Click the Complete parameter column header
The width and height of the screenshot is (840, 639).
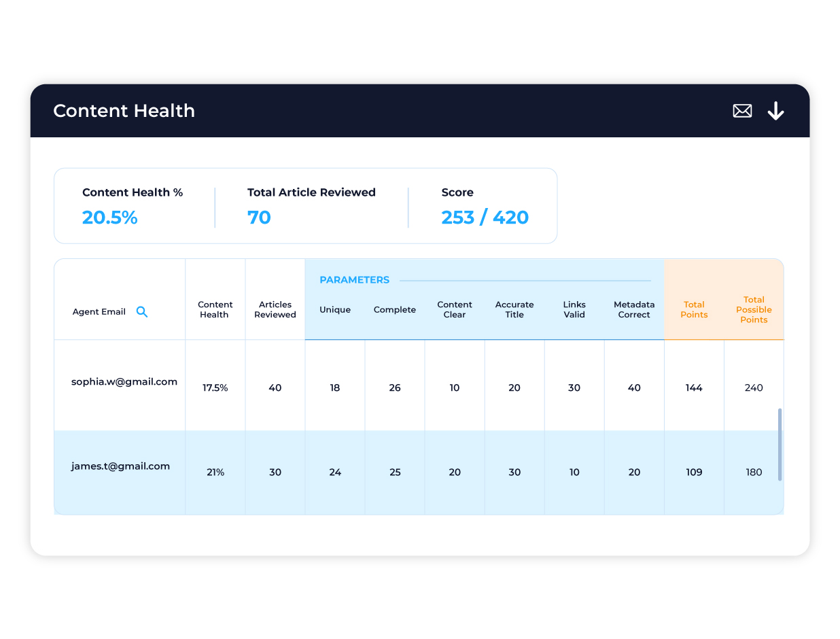(x=394, y=309)
